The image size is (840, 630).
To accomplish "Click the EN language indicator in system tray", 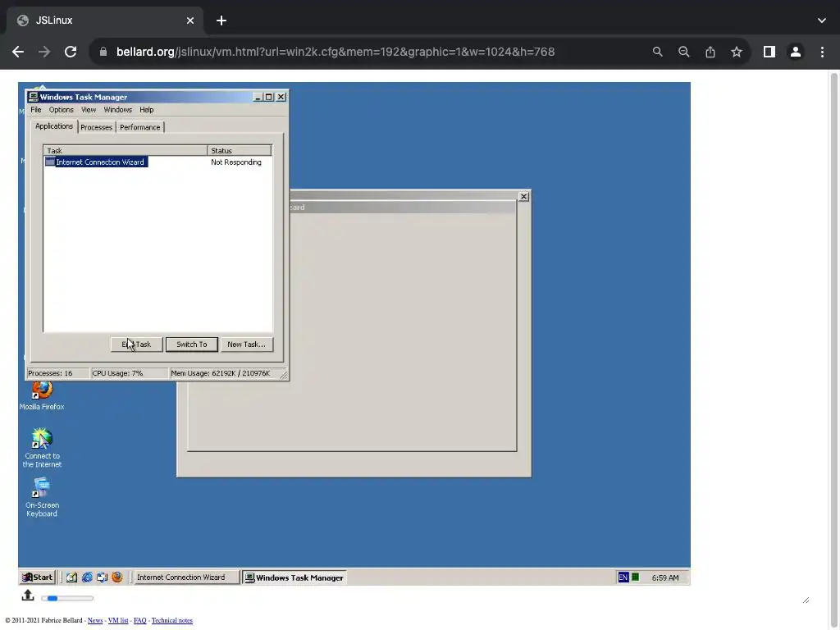I will click(x=623, y=577).
